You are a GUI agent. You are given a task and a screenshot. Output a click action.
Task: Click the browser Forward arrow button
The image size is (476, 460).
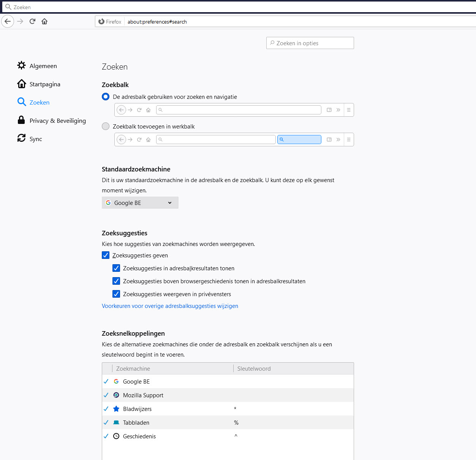coord(20,21)
